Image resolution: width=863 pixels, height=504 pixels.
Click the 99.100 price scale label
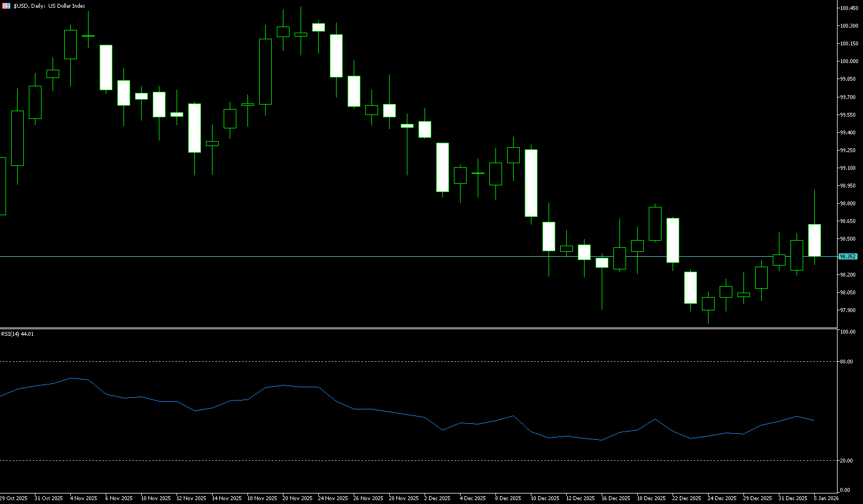pyautogui.click(x=848, y=168)
